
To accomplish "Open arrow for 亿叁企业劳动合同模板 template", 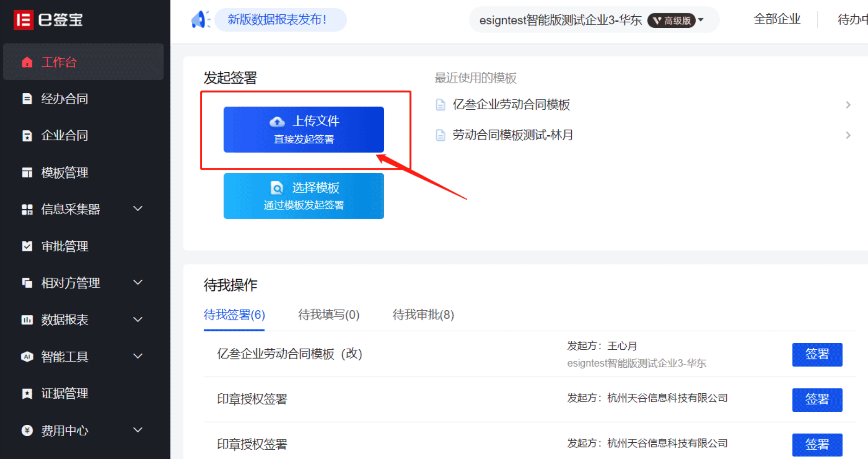I will pos(848,105).
